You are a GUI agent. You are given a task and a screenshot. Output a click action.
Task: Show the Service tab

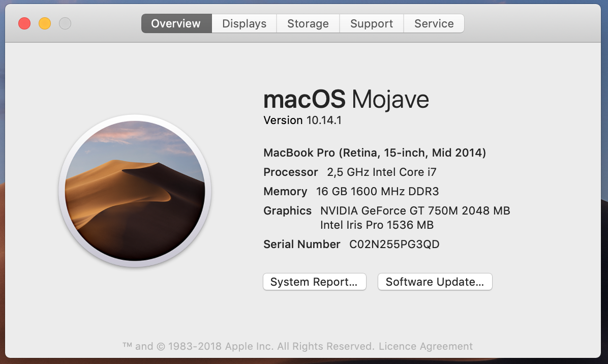[434, 24]
